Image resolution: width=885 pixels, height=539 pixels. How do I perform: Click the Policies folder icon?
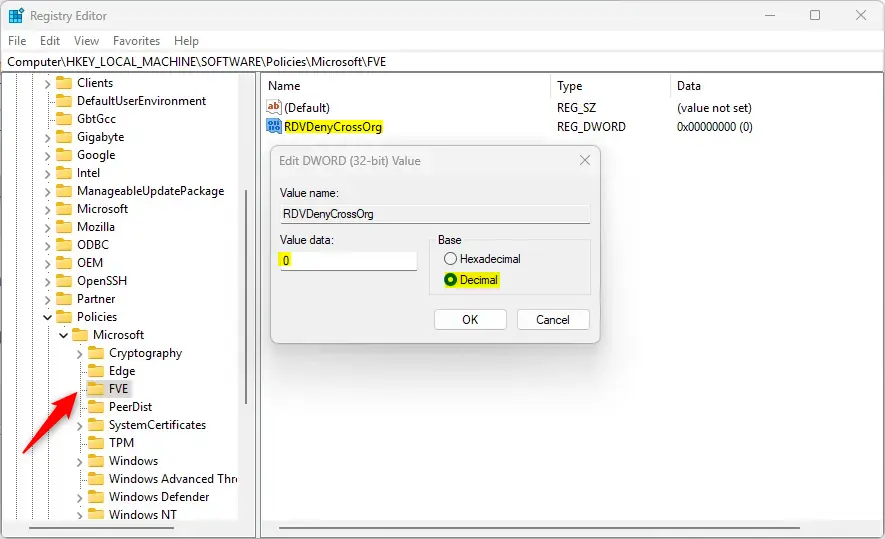point(64,317)
